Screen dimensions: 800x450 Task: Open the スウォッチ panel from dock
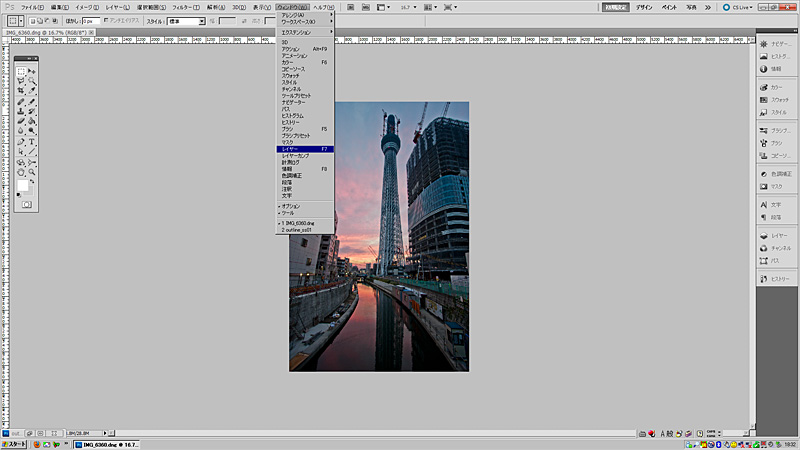[776, 100]
